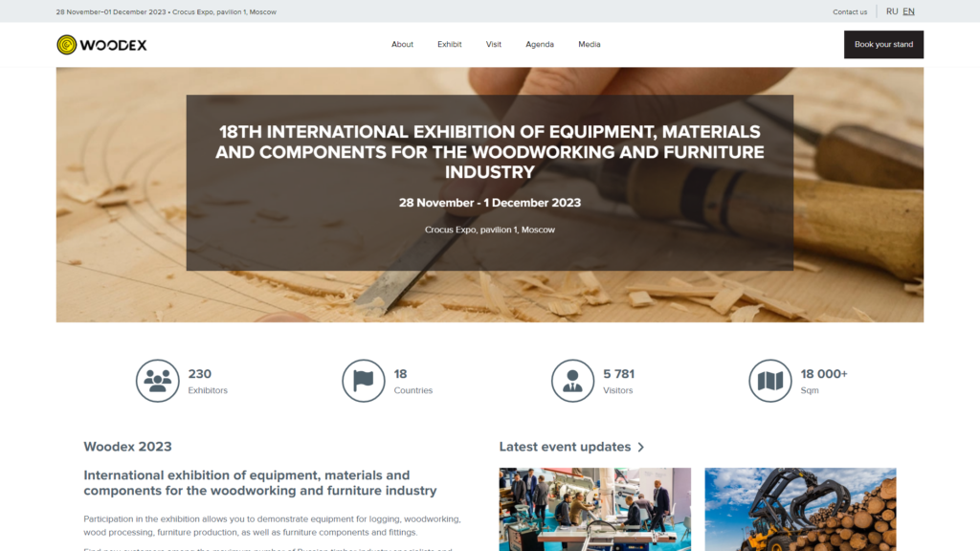Open the Latest event updates heading link
Image resolution: width=980 pixels, height=551 pixels.
click(x=565, y=447)
